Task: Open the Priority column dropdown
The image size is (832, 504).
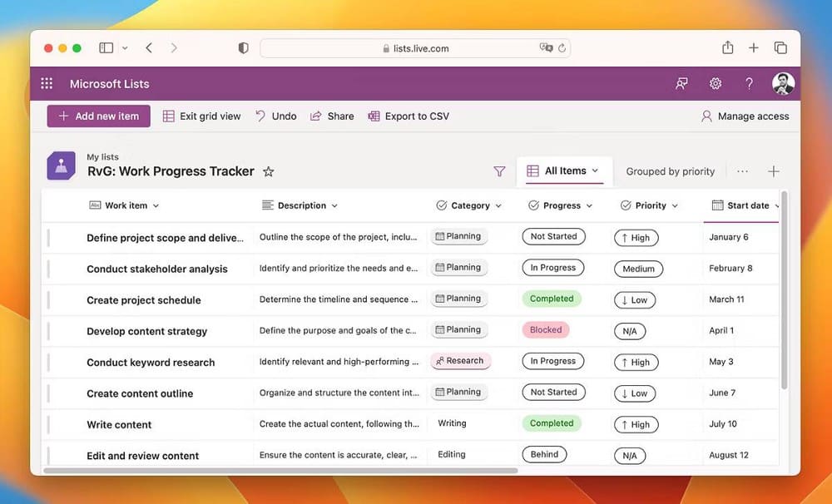Action: [672, 205]
